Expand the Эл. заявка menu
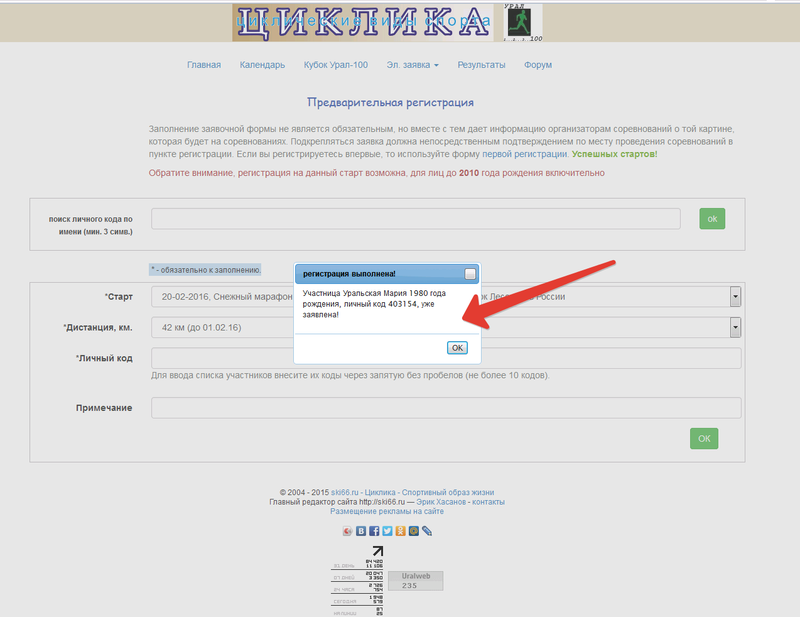 pyautogui.click(x=413, y=65)
